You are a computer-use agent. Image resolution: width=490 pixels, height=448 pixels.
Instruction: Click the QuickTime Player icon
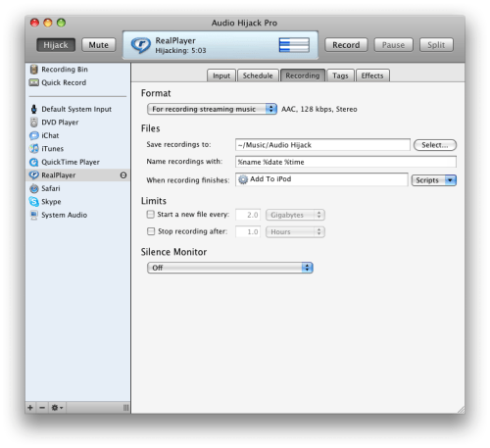coord(33,162)
